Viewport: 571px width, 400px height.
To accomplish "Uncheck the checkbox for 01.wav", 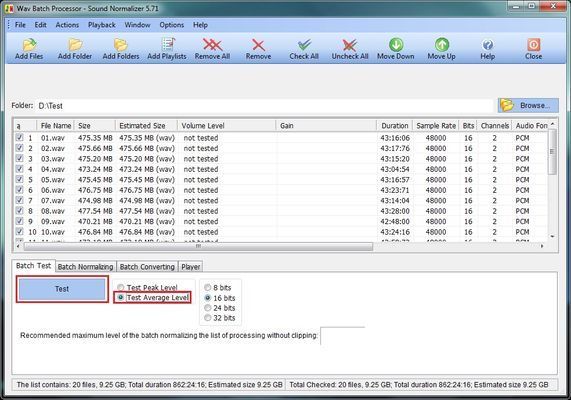I will [19, 137].
